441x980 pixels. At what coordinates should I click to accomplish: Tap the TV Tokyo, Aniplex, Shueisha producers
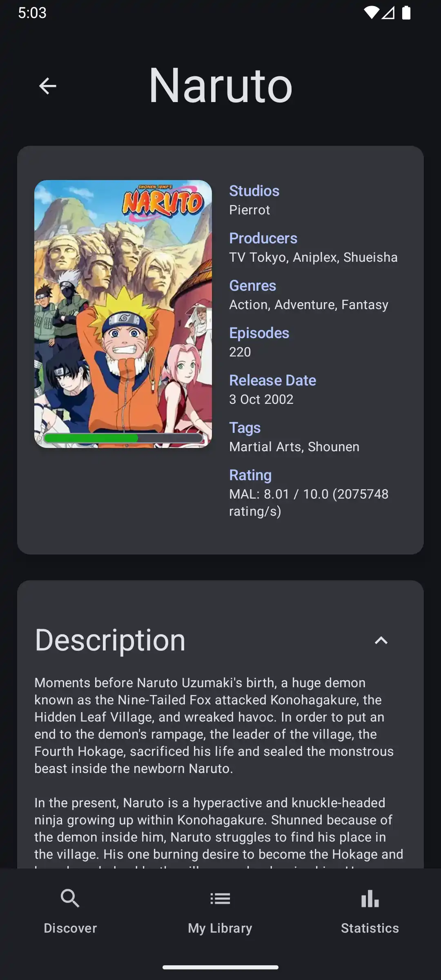313,257
